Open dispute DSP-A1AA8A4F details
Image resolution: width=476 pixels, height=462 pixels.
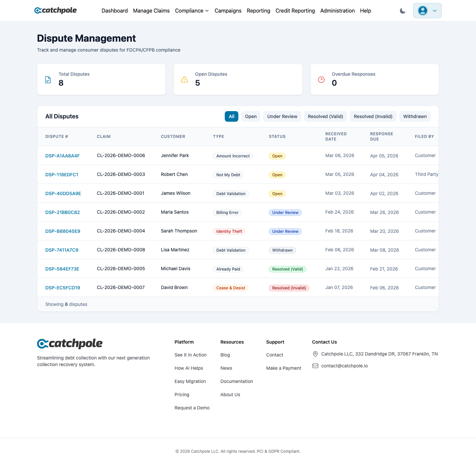pos(62,155)
